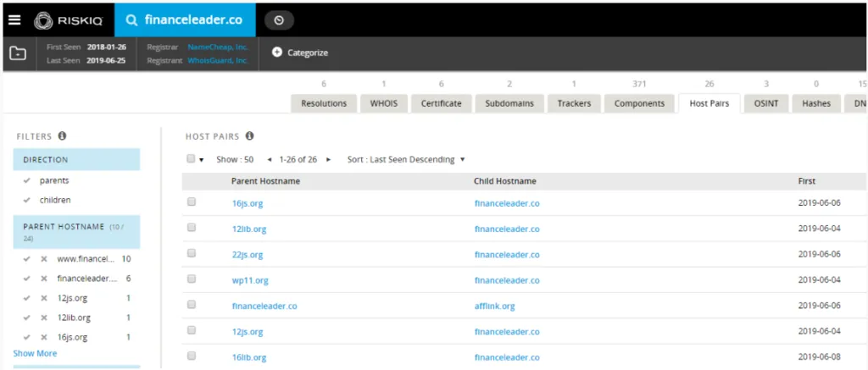Exclude www.financel... parent with X icon
This screenshot has width=868, height=370.
(44, 259)
